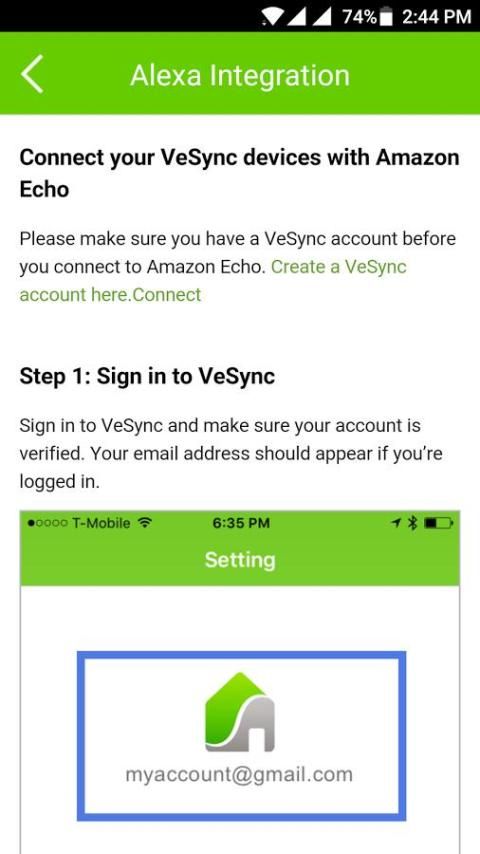This screenshot has width=480, height=854.
Task: Tap the battery icon showing 74%
Action: pos(386,17)
